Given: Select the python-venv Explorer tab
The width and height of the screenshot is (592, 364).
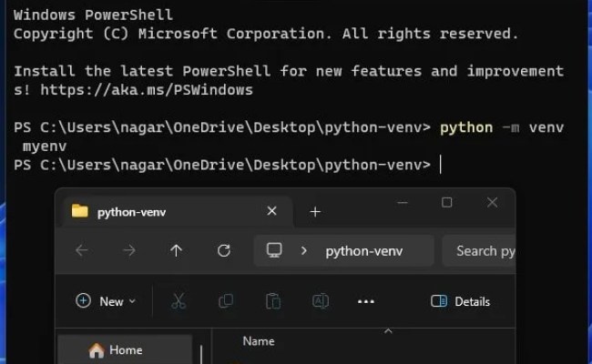Looking at the screenshot, I should point(178,212).
